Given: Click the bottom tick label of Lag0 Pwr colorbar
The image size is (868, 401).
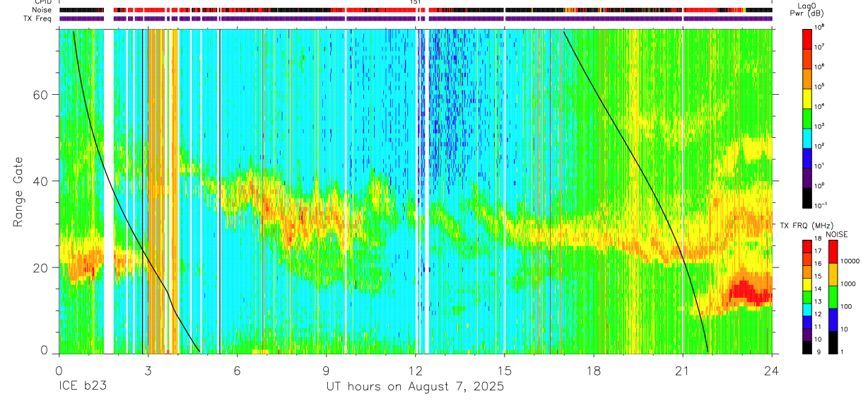Looking at the screenshot, I should click(x=821, y=204).
